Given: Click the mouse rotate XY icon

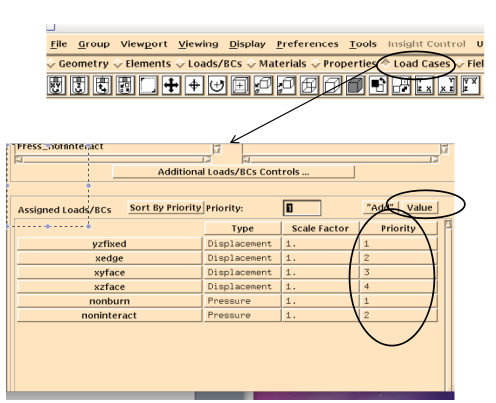Looking at the screenshot, I should 56,85.
